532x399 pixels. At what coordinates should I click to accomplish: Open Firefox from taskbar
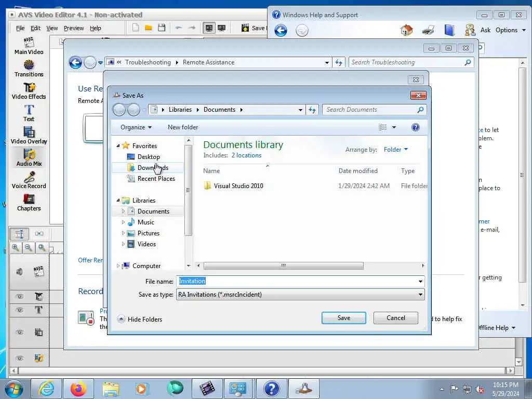[x=78, y=389]
